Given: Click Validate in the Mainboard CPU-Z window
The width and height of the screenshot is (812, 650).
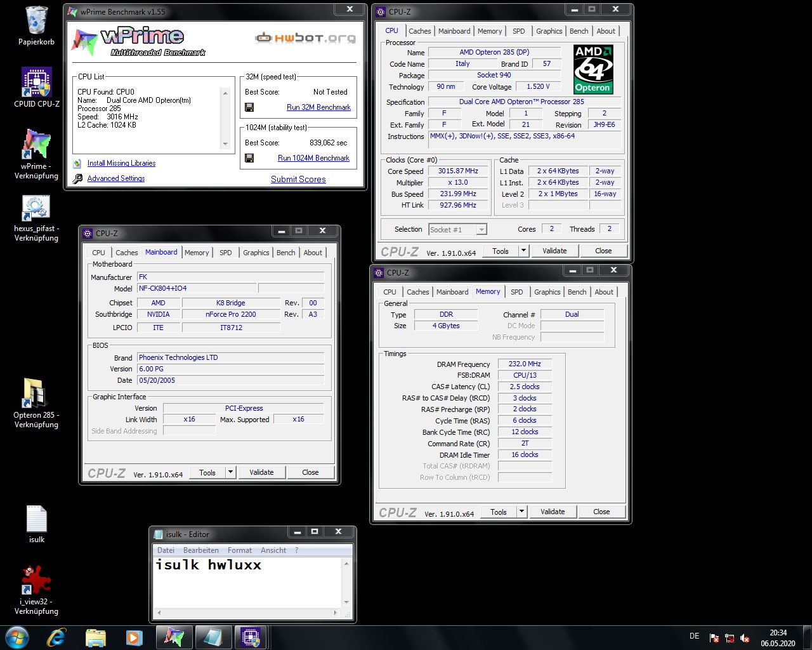Looking at the screenshot, I should (x=261, y=472).
